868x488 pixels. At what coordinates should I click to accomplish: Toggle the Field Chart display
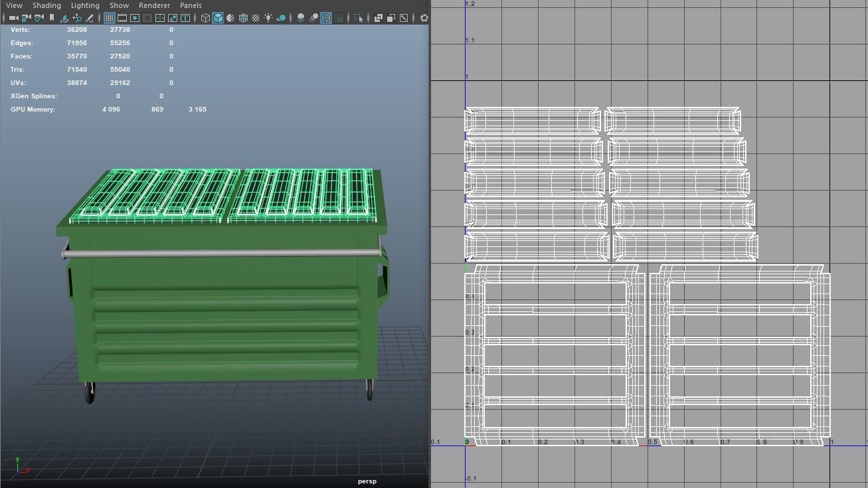tap(160, 18)
